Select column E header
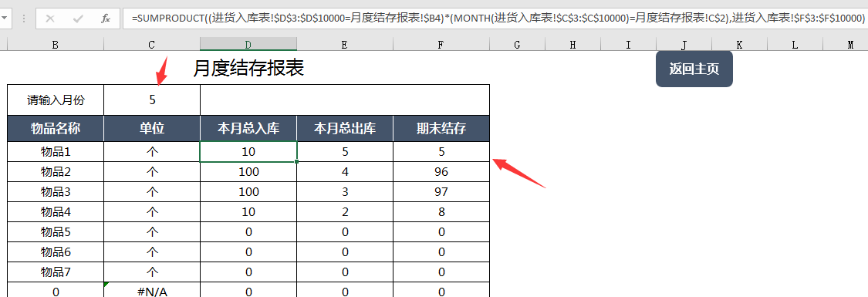Screen dimensions: 868x297 point(345,45)
